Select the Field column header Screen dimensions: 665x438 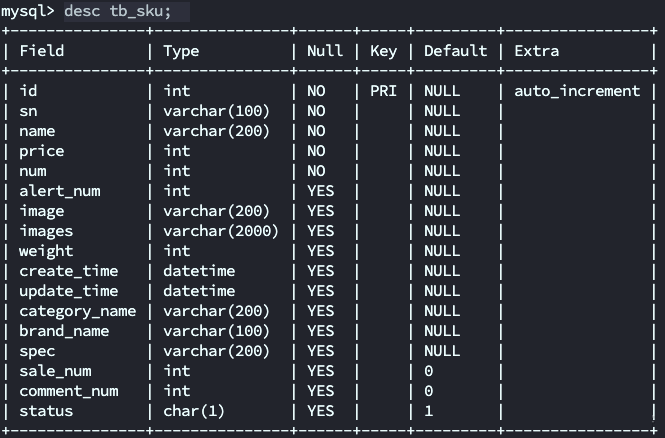[42, 51]
